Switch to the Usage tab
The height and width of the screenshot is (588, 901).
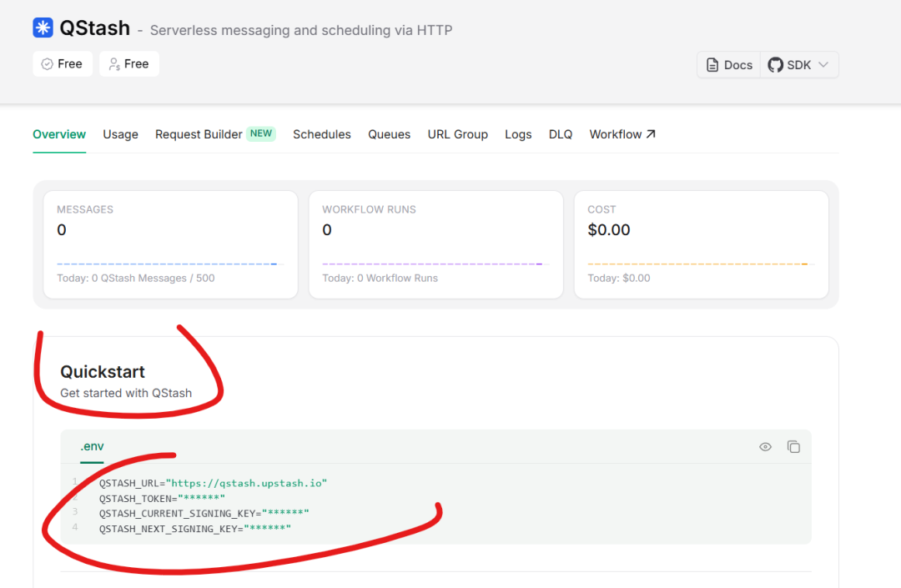point(121,134)
